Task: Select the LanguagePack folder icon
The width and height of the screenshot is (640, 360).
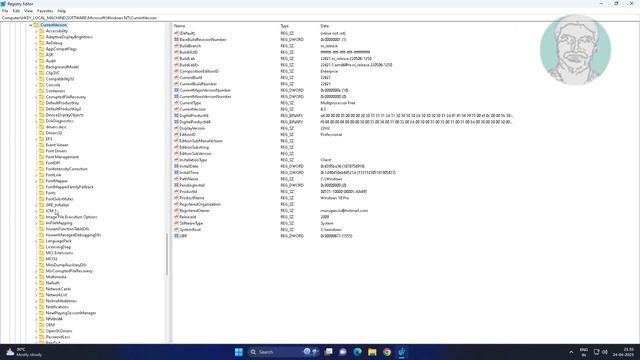Action: (x=41, y=241)
